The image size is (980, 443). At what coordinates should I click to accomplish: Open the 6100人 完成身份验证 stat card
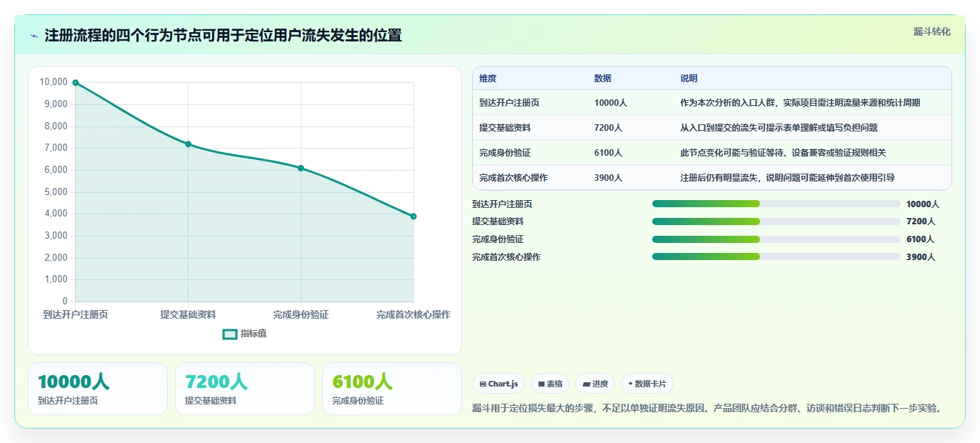[x=392, y=389]
